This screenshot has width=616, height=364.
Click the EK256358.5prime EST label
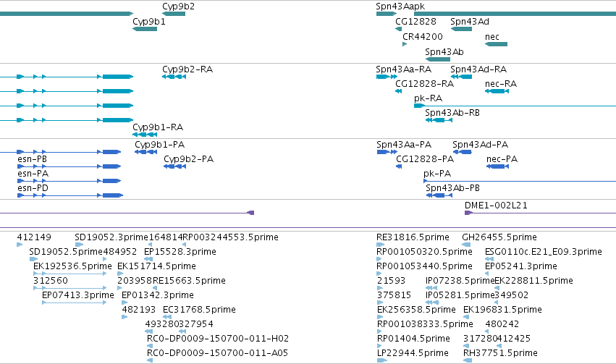416,310
